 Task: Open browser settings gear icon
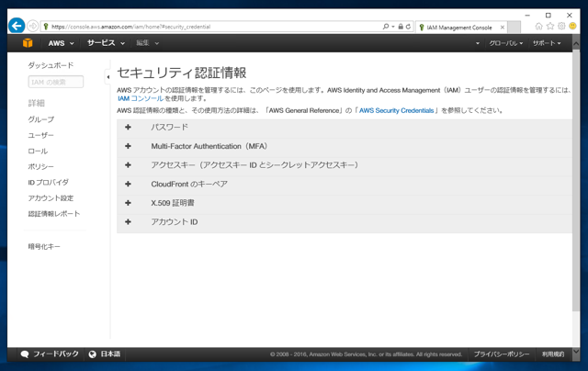561,26
